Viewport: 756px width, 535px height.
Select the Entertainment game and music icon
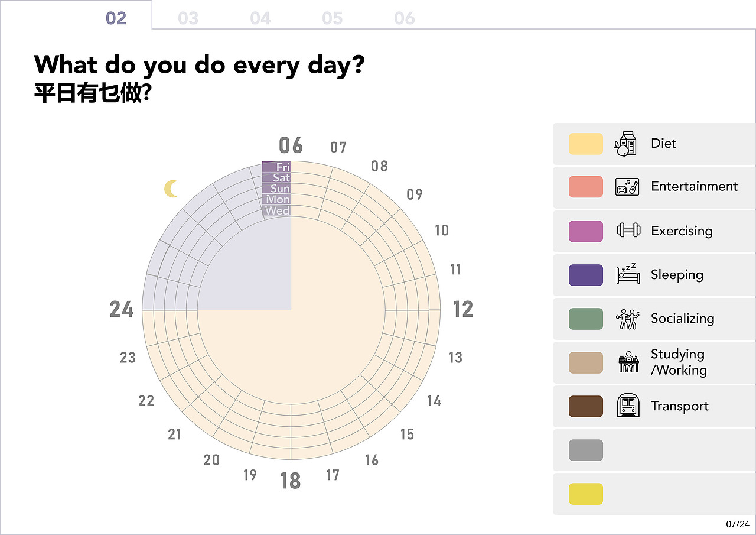click(627, 187)
